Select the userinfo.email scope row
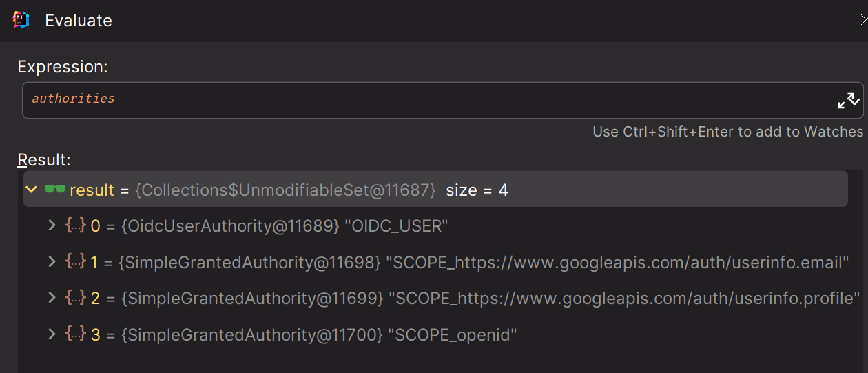Image resolution: width=868 pixels, height=373 pixels. [482, 263]
